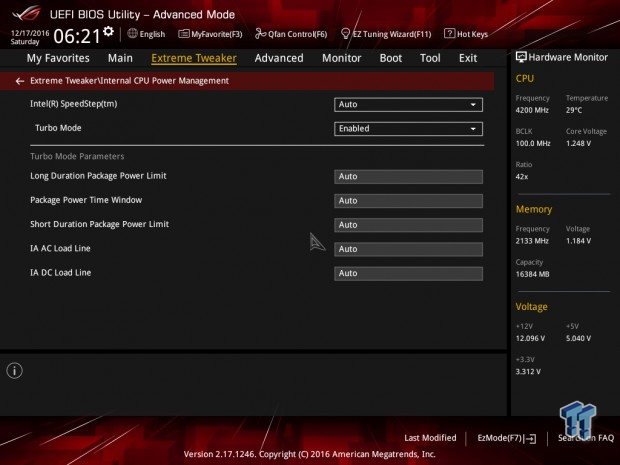Select the Turbo Mode label

click(58, 128)
